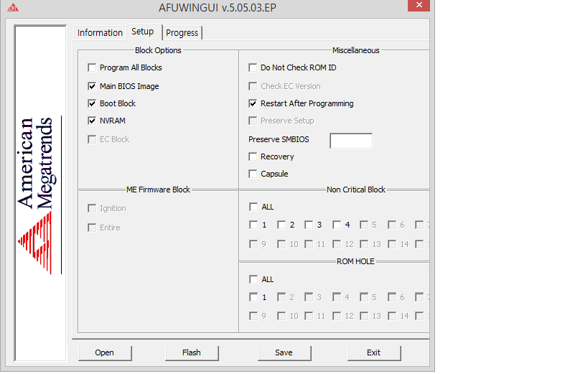Exit the program via Exit button
This screenshot has width=588, height=374.
pos(374,353)
